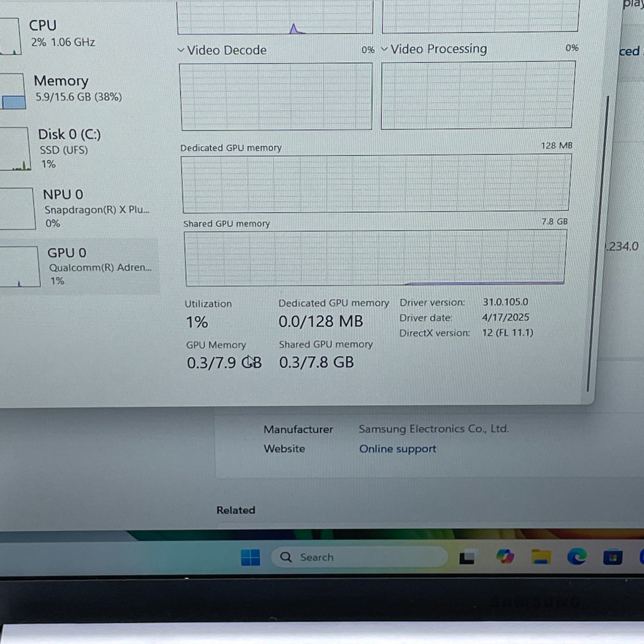Click the taskbar Search box
This screenshot has height=644, width=644.
[x=358, y=557]
